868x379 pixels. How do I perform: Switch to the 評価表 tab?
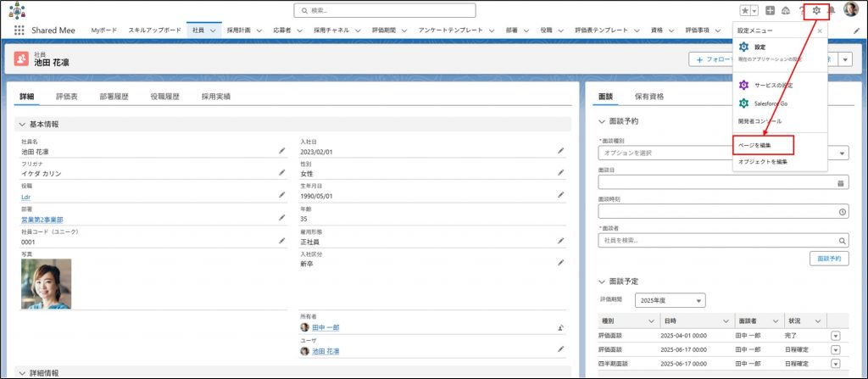(x=67, y=97)
